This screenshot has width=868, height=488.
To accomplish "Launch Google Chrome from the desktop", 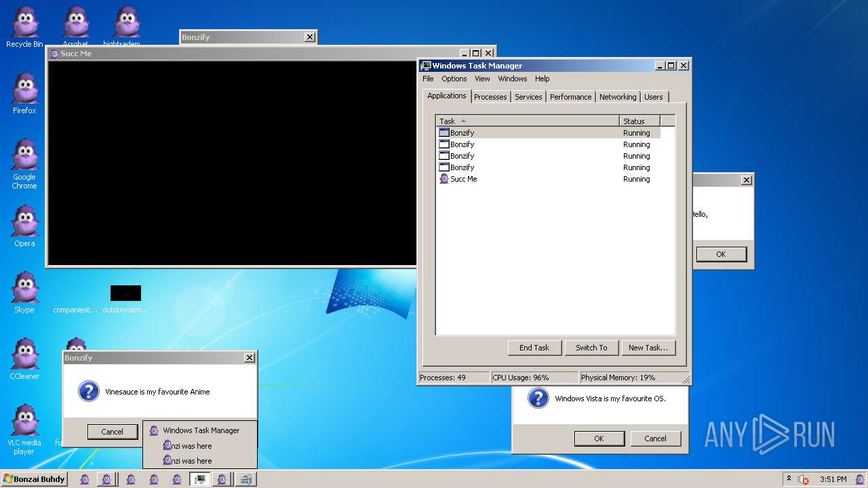I will [x=24, y=165].
